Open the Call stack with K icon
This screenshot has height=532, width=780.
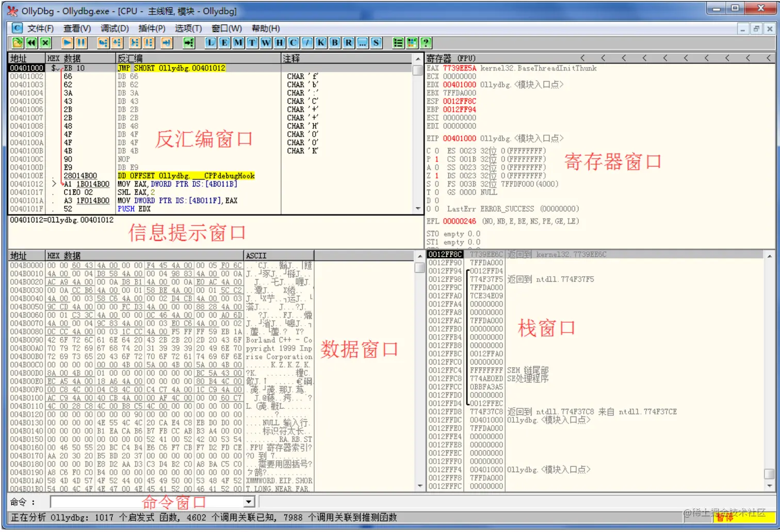pyautogui.click(x=320, y=43)
